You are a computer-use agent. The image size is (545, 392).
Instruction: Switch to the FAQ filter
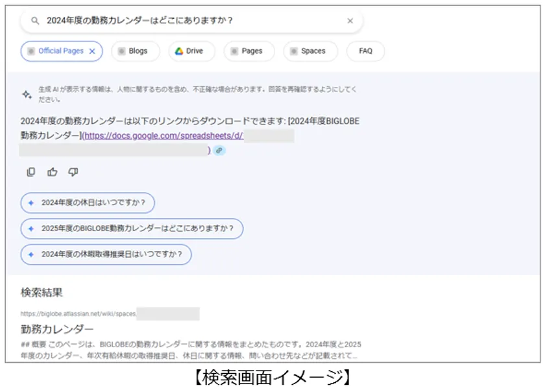click(365, 51)
